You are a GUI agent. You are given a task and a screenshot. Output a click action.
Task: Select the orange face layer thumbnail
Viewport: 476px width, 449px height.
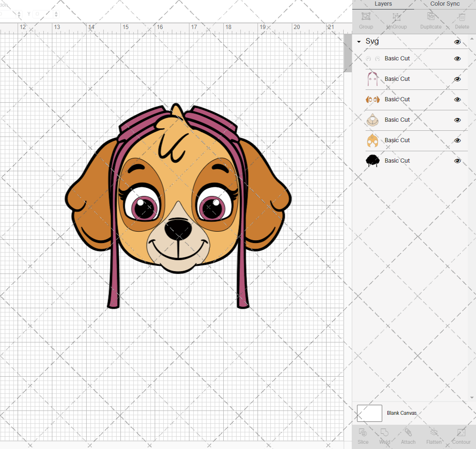373,140
